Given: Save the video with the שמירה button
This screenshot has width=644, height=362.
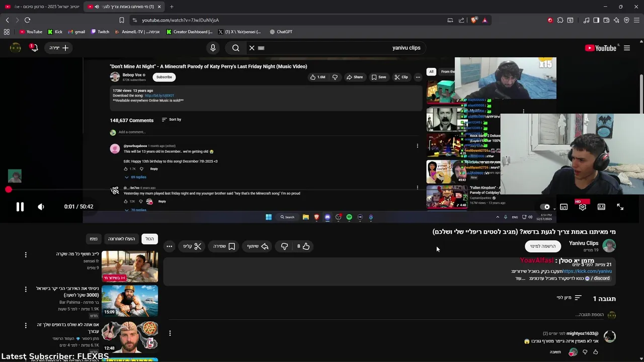Looking at the screenshot, I should click(x=224, y=246).
